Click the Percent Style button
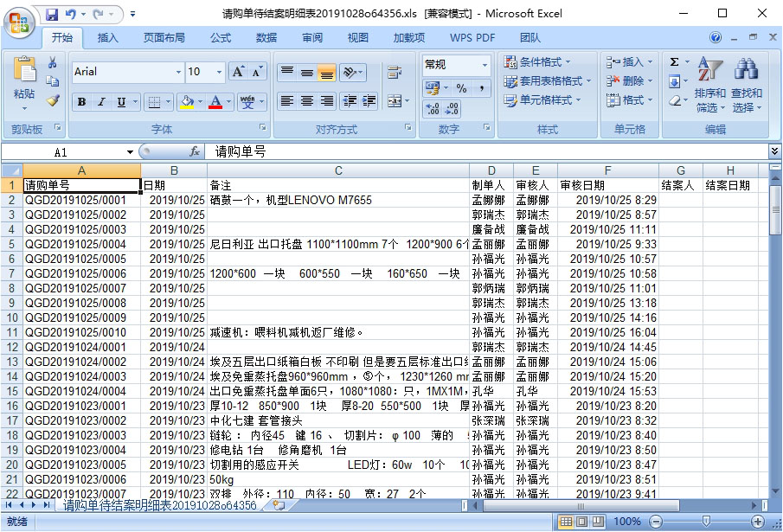The height and width of the screenshot is (532, 783). (x=461, y=88)
